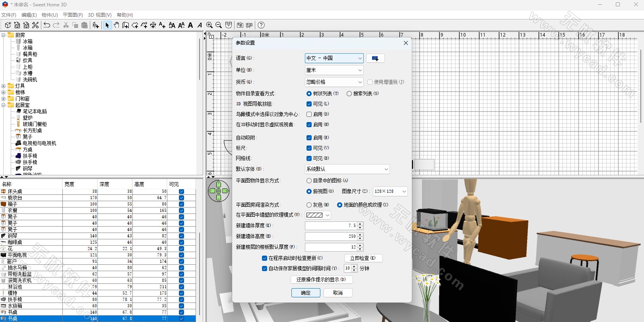Click the Add furniture to home icon
The image size is (644, 322).
[x=96, y=25]
